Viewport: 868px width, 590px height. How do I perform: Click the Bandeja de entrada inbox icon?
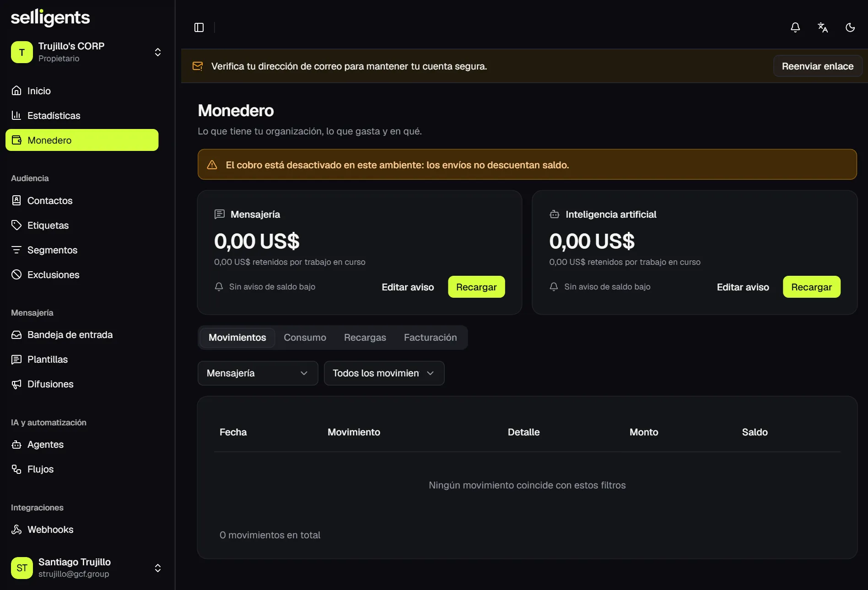click(x=16, y=335)
